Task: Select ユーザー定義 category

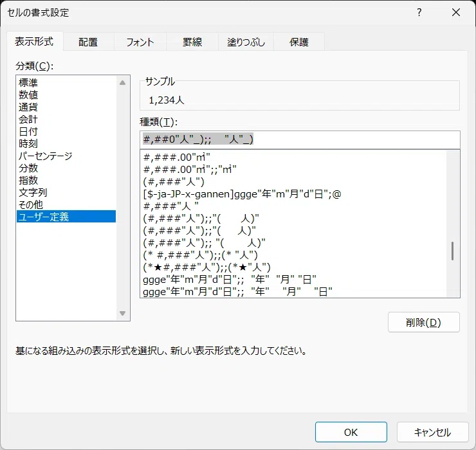Action: point(66,217)
